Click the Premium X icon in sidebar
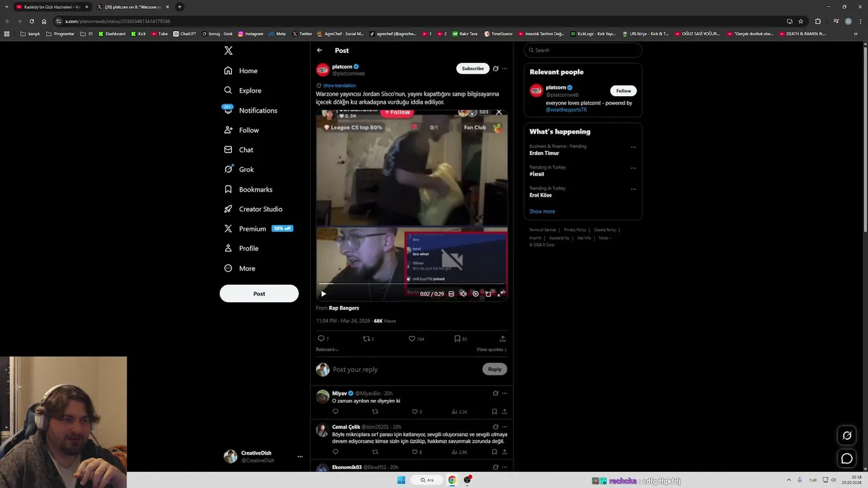The image size is (868, 488). tap(228, 228)
